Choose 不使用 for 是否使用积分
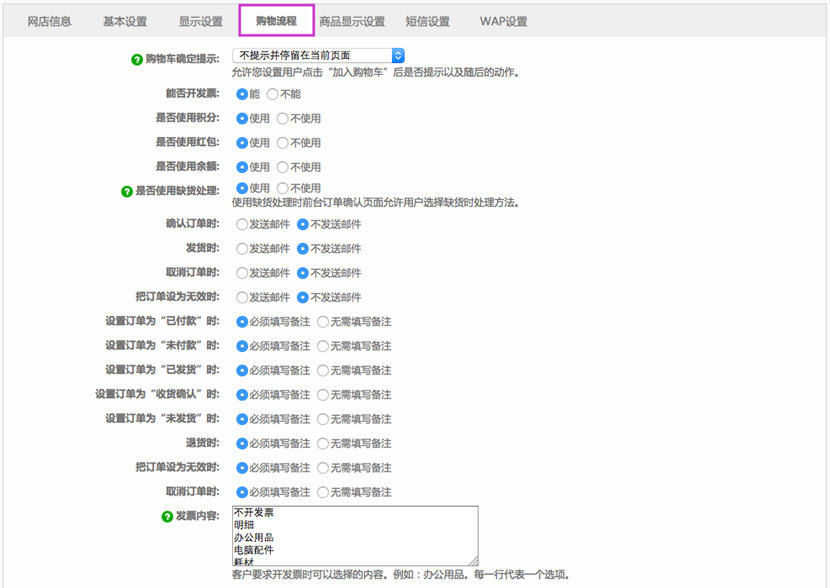830x588 pixels. [x=283, y=119]
